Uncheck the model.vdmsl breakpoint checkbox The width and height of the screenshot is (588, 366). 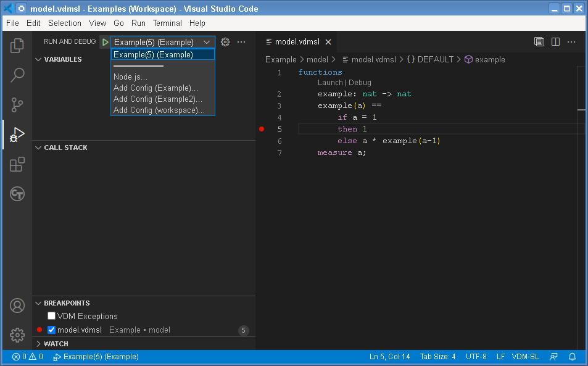click(51, 330)
